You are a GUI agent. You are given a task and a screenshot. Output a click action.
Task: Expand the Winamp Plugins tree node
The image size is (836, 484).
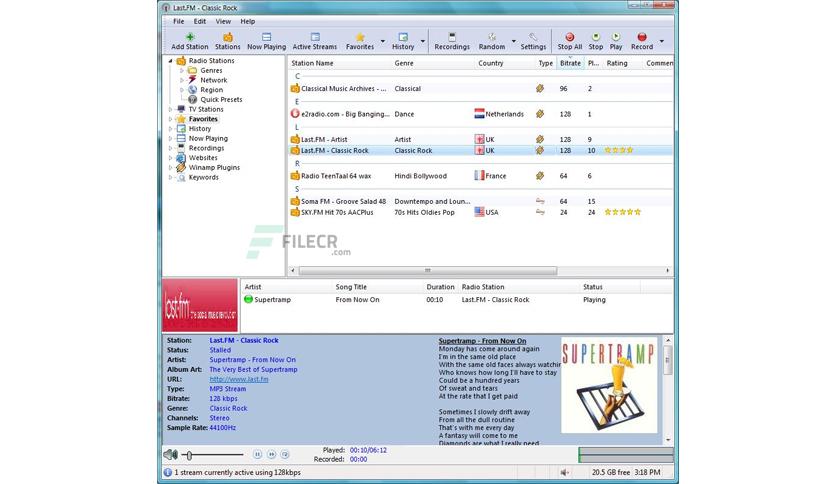pos(171,167)
